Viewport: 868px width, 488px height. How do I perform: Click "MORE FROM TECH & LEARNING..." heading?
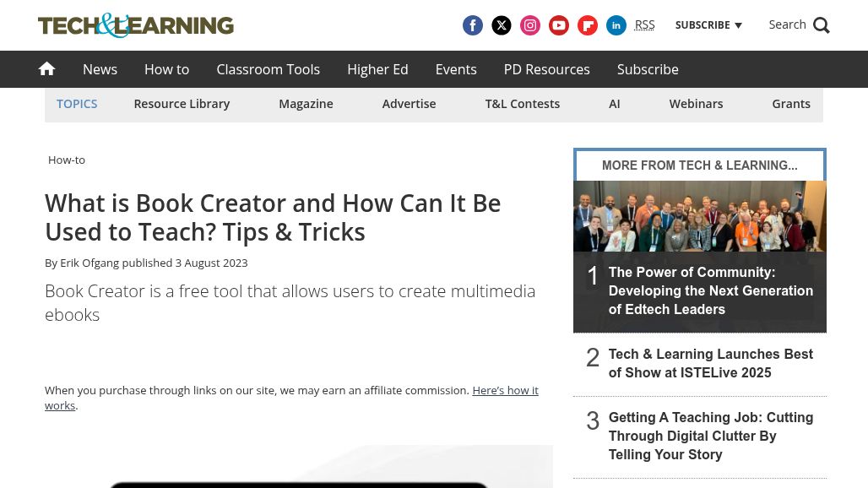(700, 165)
